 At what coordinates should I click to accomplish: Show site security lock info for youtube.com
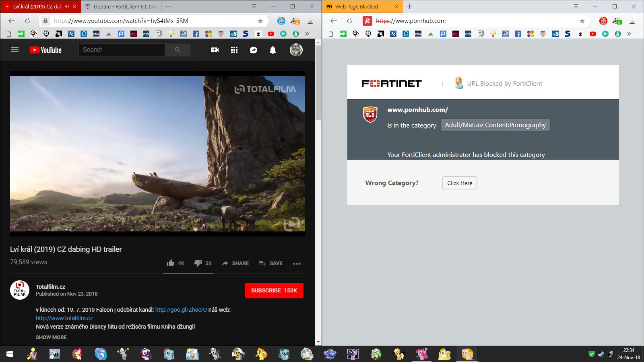45,21
